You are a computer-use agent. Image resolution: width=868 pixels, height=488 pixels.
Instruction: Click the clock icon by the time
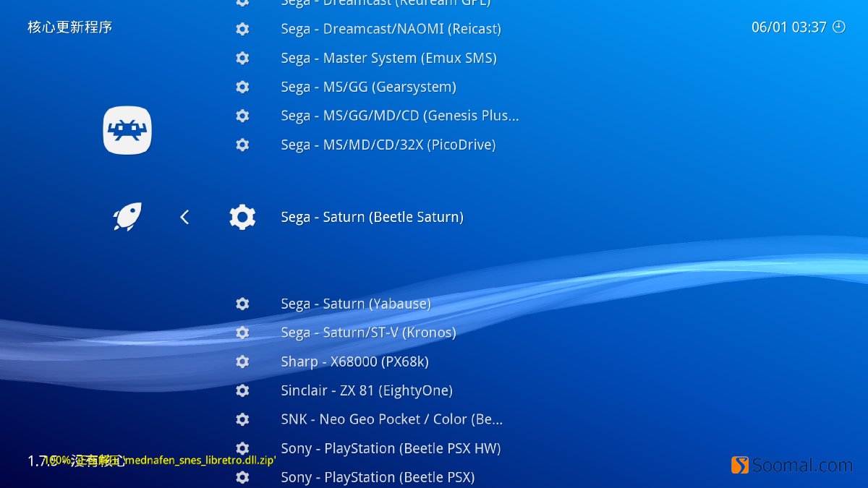click(839, 27)
